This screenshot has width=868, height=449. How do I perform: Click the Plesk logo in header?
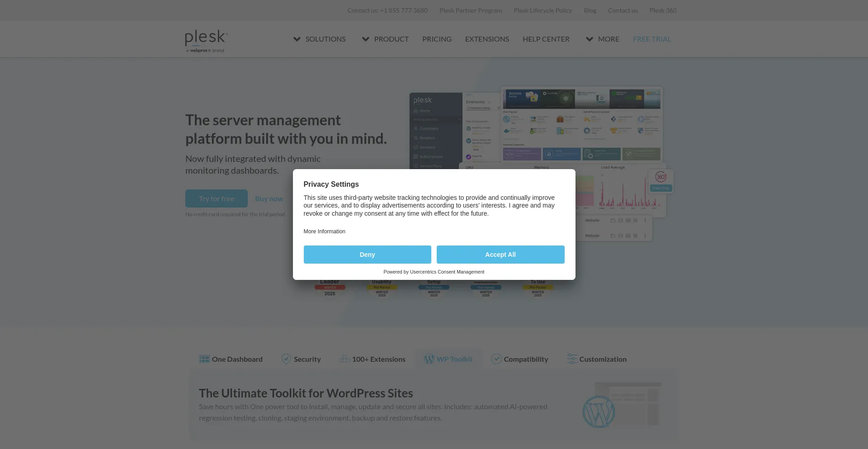pyautogui.click(x=206, y=40)
